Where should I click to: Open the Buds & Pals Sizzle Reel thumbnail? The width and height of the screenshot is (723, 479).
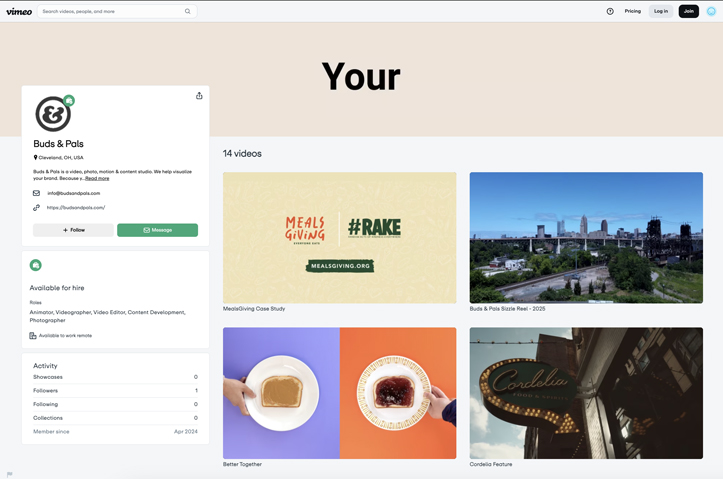pyautogui.click(x=586, y=238)
